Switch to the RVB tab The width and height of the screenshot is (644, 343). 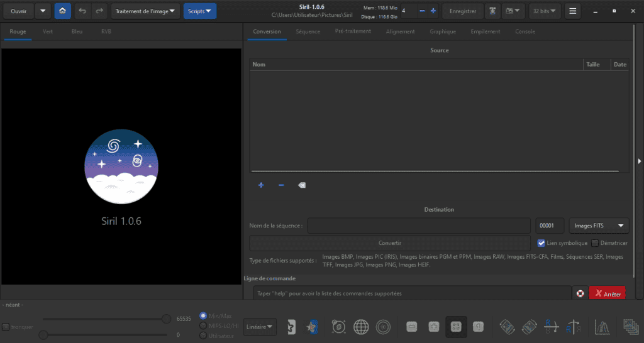(106, 31)
